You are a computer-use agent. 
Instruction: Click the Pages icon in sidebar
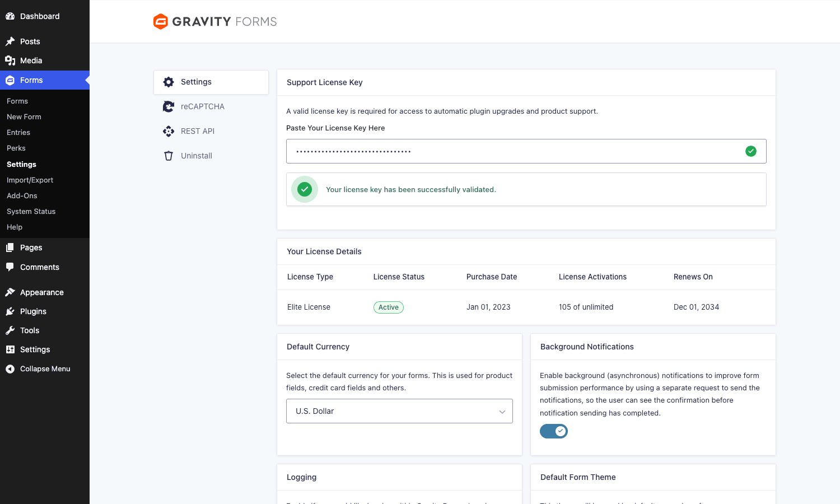10,248
